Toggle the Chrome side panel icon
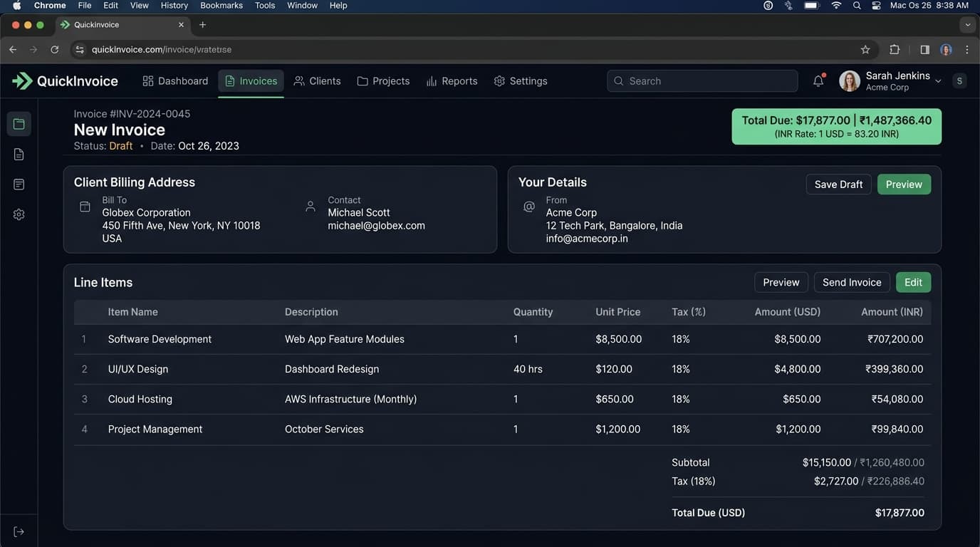Image resolution: width=980 pixels, height=547 pixels. coord(924,50)
